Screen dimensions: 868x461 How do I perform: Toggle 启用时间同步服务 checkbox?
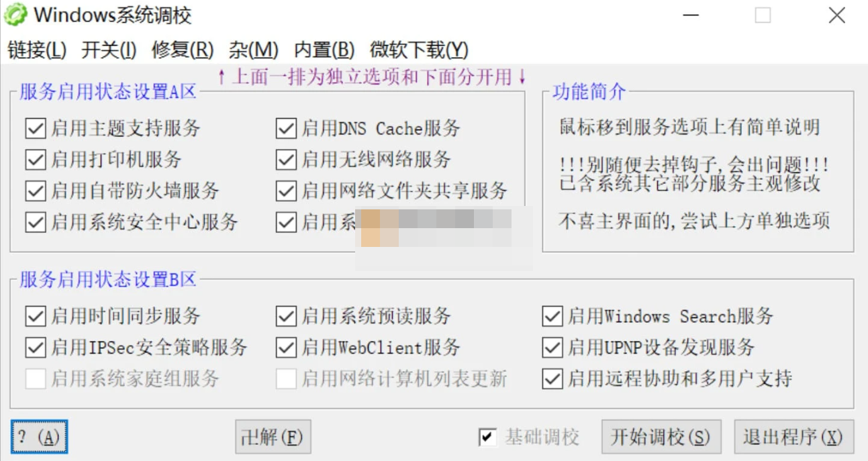(x=35, y=316)
